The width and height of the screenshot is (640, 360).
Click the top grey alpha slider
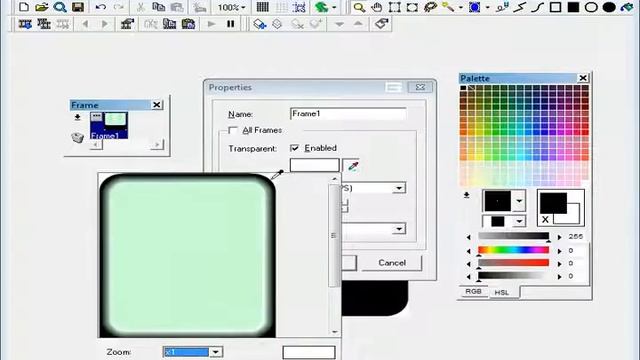click(513, 237)
